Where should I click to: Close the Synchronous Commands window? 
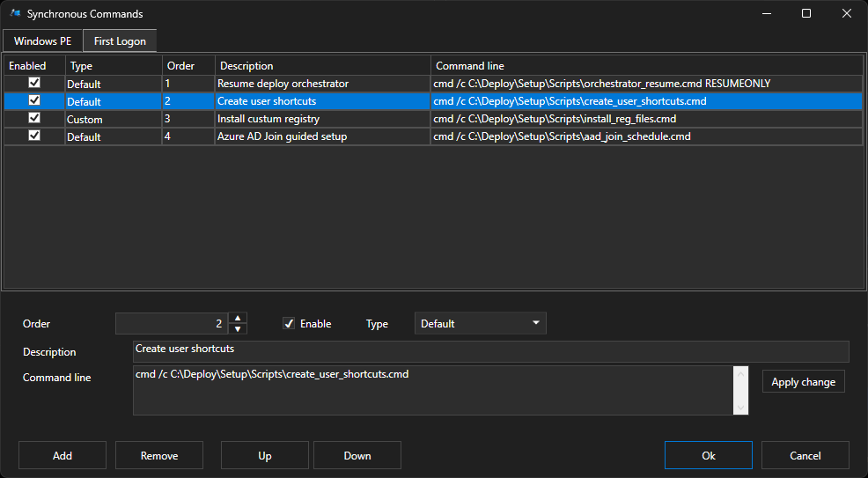[847, 13]
